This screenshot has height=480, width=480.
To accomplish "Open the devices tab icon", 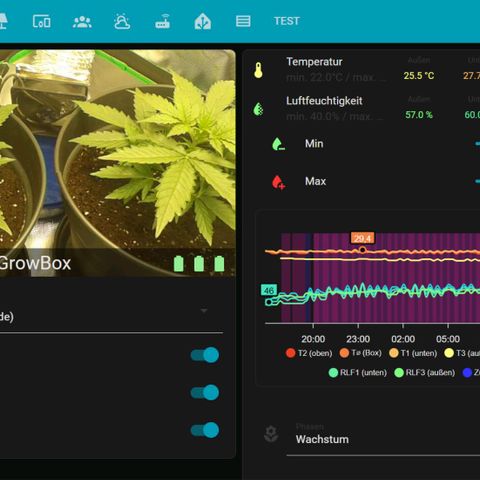I will click(42, 21).
